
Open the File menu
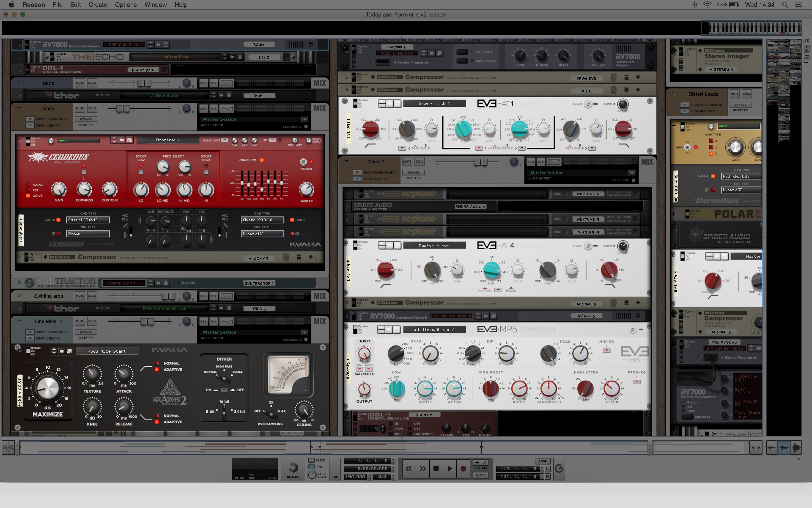click(x=57, y=5)
